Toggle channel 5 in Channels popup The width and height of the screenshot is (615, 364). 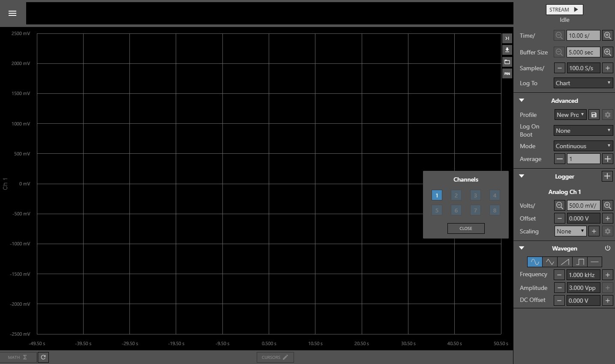[x=437, y=210]
